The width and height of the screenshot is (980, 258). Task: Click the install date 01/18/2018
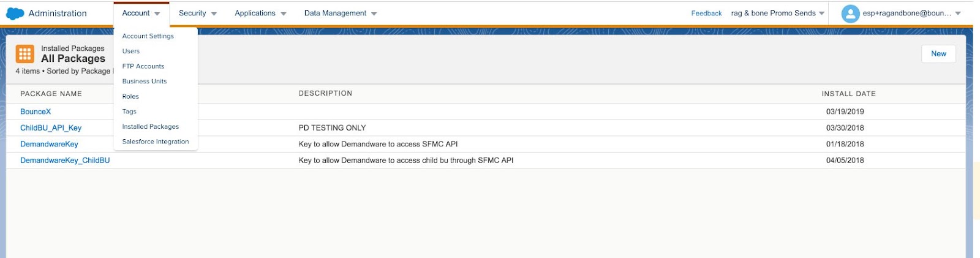coord(845,144)
